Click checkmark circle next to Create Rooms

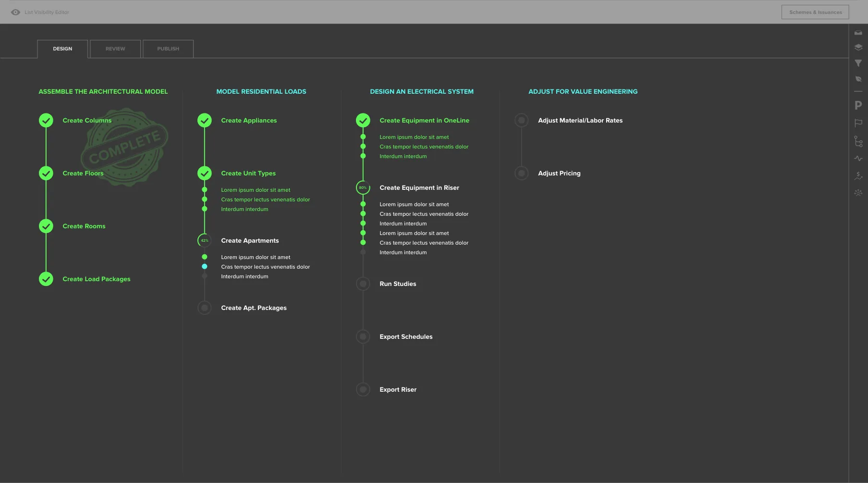pos(46,226)
